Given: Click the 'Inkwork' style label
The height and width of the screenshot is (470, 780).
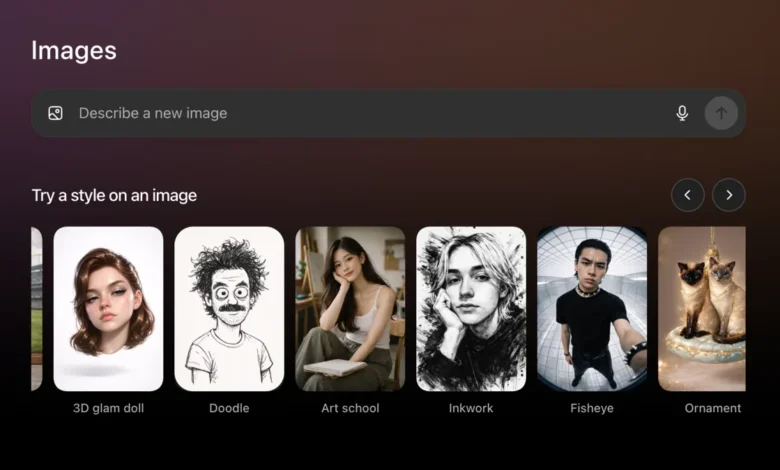Looking at the screenshot, I should click(471, 408).
